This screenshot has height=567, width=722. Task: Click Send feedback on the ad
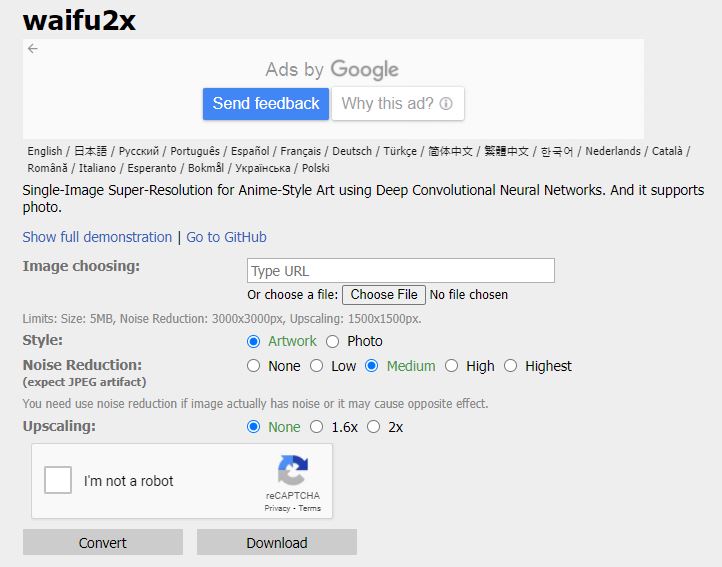(265, 104)
